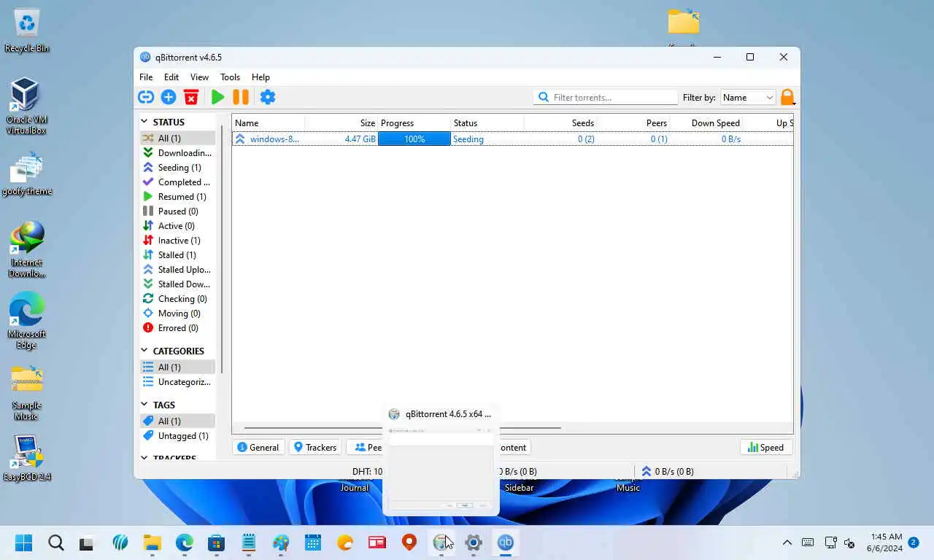Sort by the Status column header
This screenshot has width=934, height=560.
pos(487,122)
